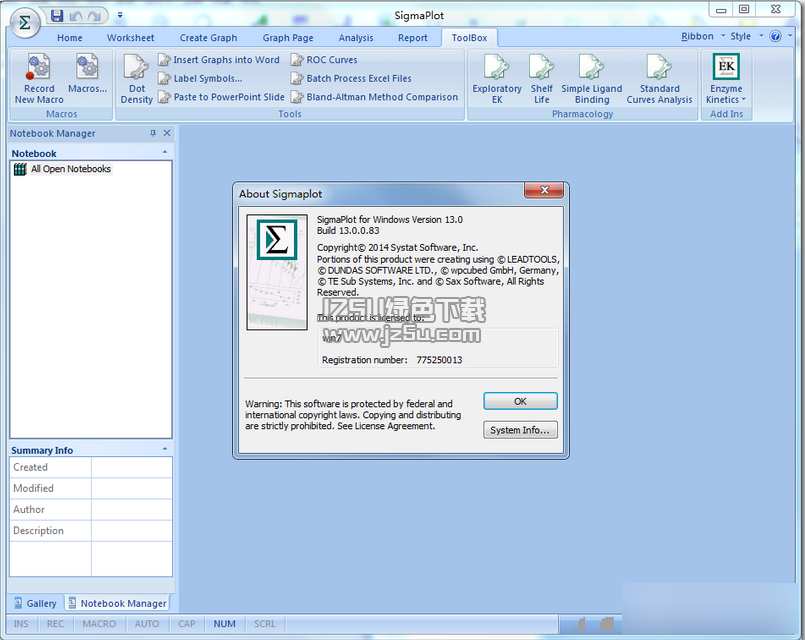Click 'SigmaPlot for Windows Version 13.0' text
805x640 pixels.
click(390, 220)
